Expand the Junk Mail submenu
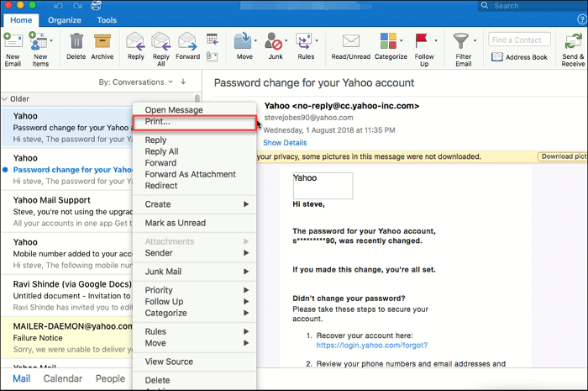The height and width of the screenshot is (391, 588). coord(195,272)
